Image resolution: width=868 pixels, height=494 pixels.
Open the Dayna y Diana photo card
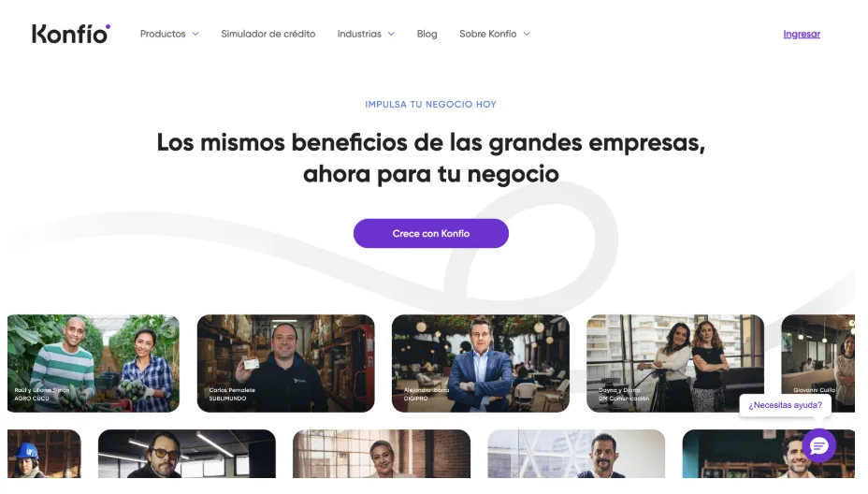point(675,363)
